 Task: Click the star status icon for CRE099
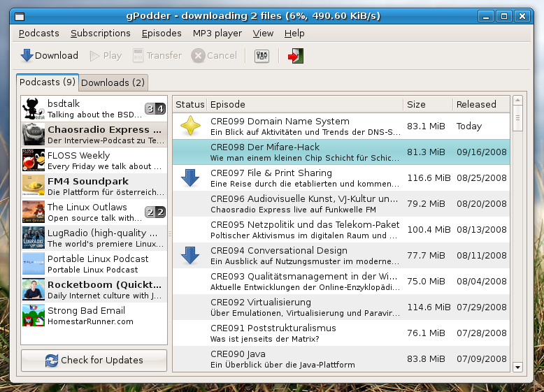click(x=190, y=126)
